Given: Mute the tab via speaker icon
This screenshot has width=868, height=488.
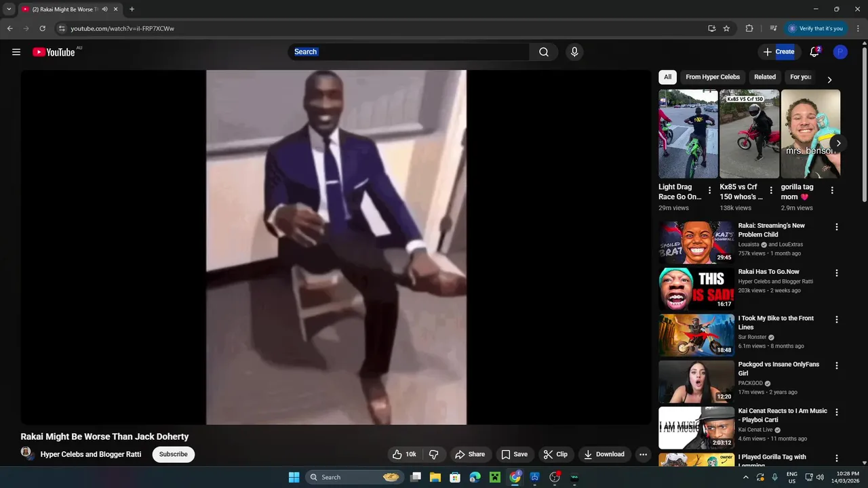Looking at the screenshot, I should pos(104,9).
